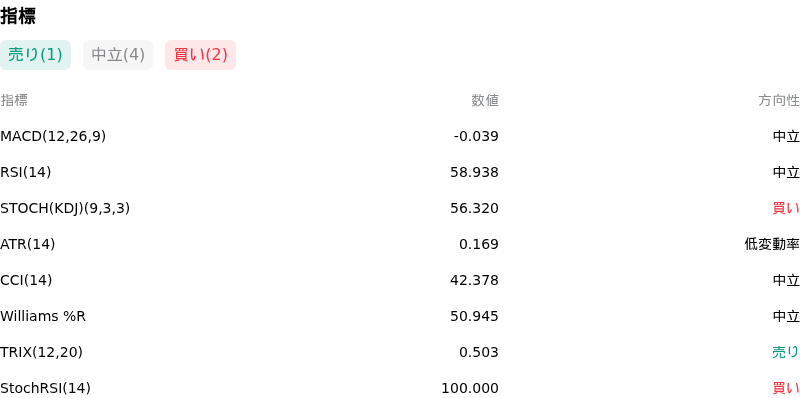Open the CCI(14) indicator row

400,280
